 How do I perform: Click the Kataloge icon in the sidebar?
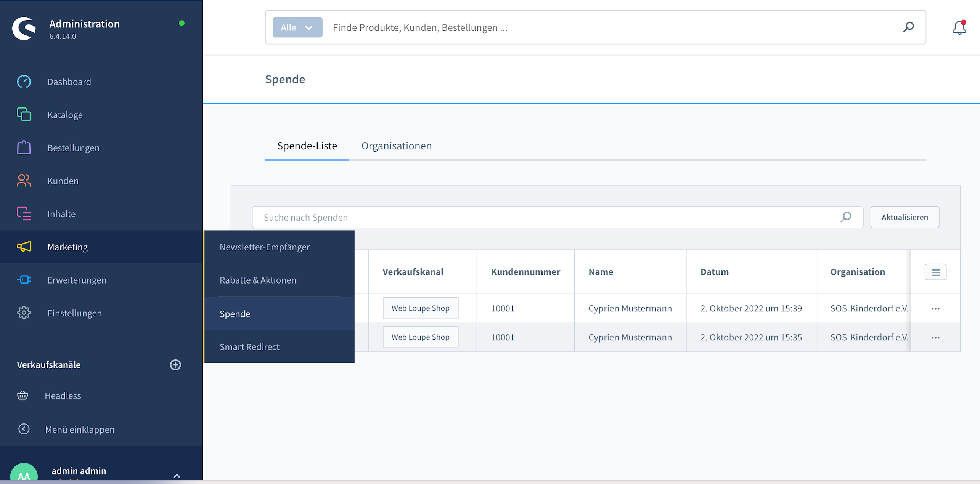tap(24, 114)
